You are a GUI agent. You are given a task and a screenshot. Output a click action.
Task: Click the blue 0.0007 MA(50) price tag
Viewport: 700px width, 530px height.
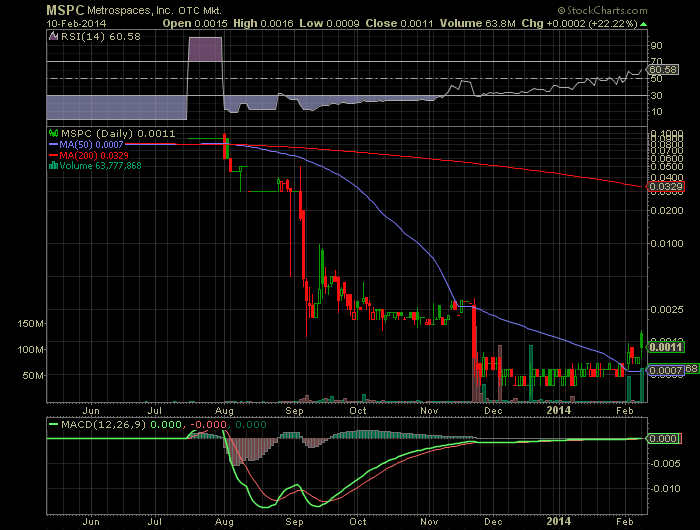(666, 370)
